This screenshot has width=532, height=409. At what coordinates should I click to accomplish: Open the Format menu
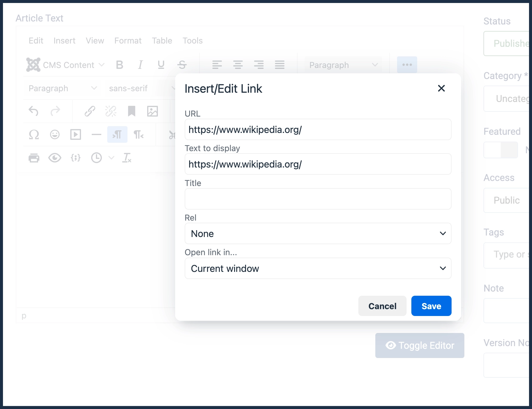(128, 41)
